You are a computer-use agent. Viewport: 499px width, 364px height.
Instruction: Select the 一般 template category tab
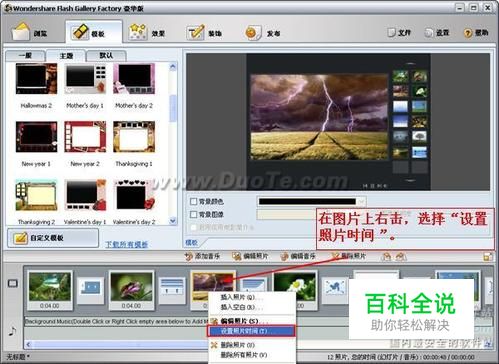[25, 56]
